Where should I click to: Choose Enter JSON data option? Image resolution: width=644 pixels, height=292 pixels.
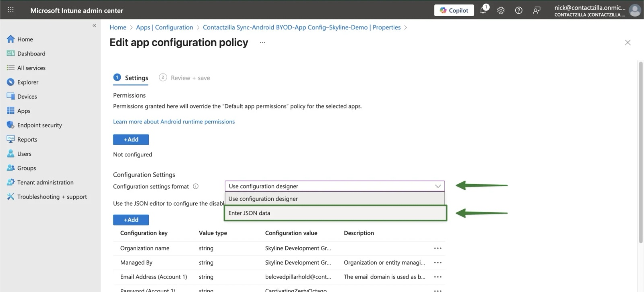[x=335, y=213]
